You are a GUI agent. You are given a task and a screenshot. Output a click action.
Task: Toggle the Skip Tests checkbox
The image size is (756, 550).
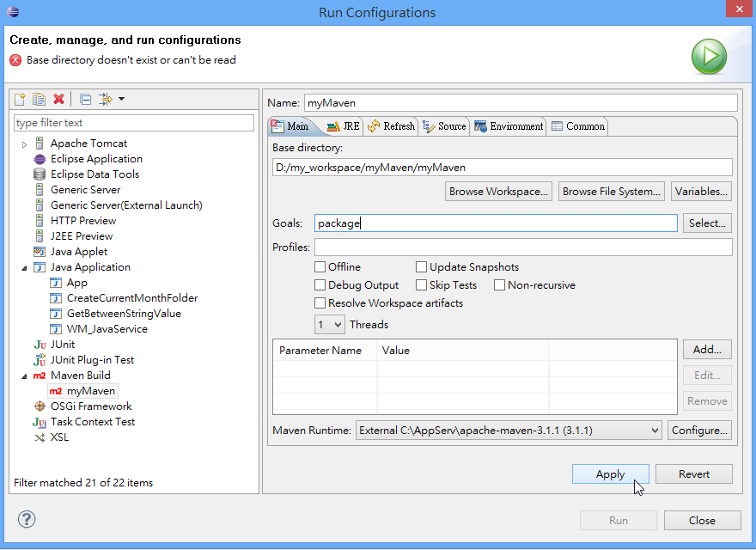(422, 285)
